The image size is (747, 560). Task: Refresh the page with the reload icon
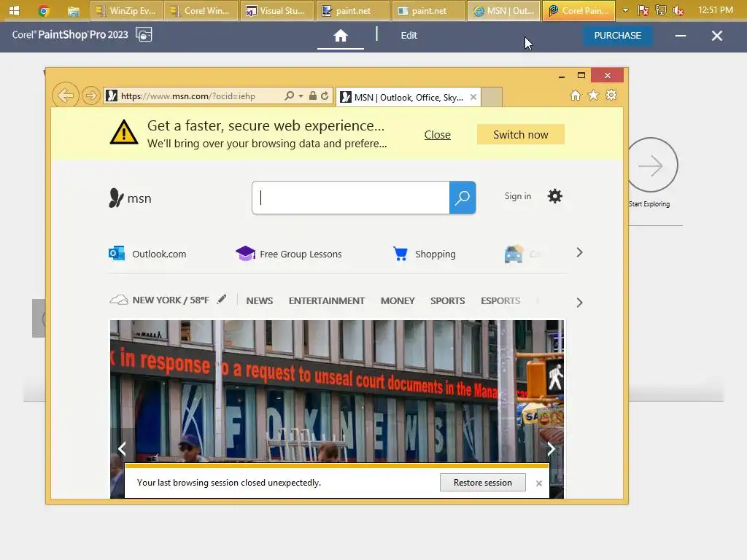coord(325,96)
